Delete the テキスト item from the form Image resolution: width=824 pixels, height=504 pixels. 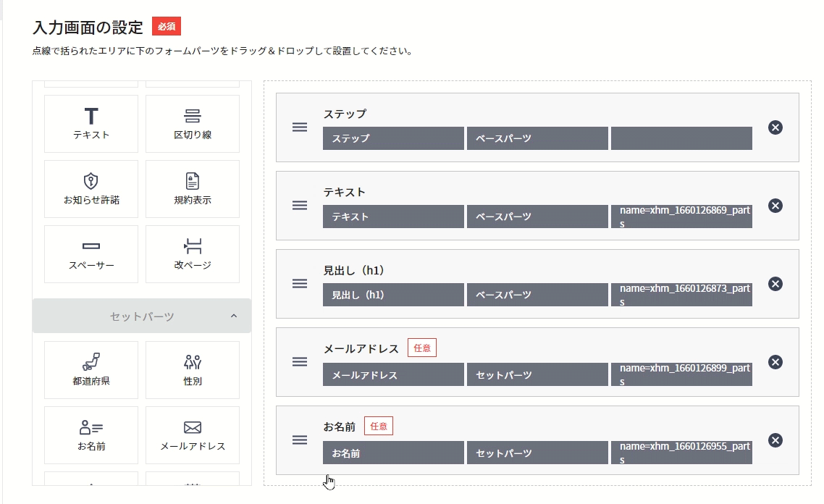775,206
